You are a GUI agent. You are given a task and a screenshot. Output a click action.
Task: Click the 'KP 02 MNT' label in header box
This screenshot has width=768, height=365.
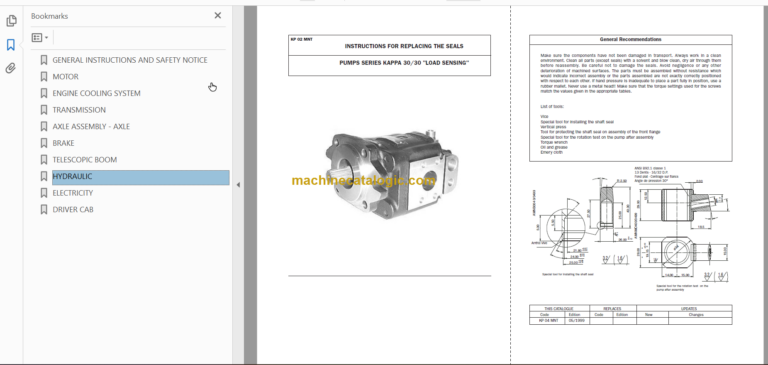(301, 39)
